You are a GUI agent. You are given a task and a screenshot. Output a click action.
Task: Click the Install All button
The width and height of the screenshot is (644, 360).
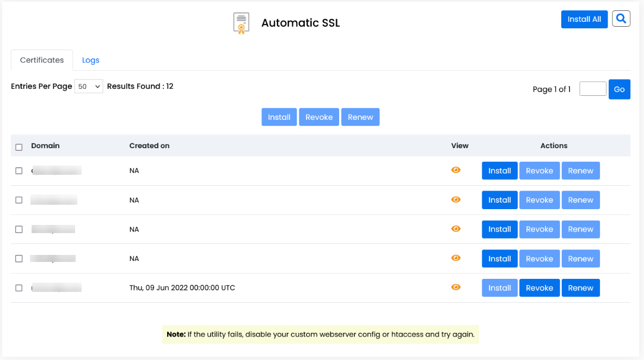click(584, 19)
